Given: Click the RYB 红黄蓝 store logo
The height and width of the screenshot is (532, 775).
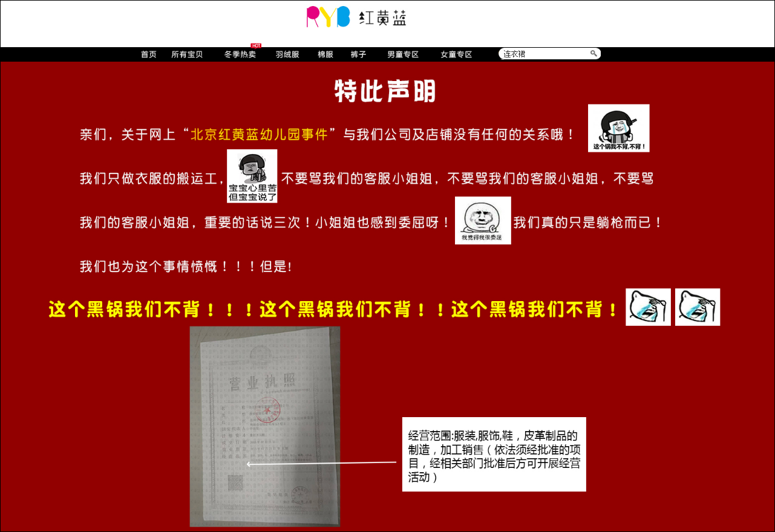Looking at the screenshot, I should click(x=356, y=17).
